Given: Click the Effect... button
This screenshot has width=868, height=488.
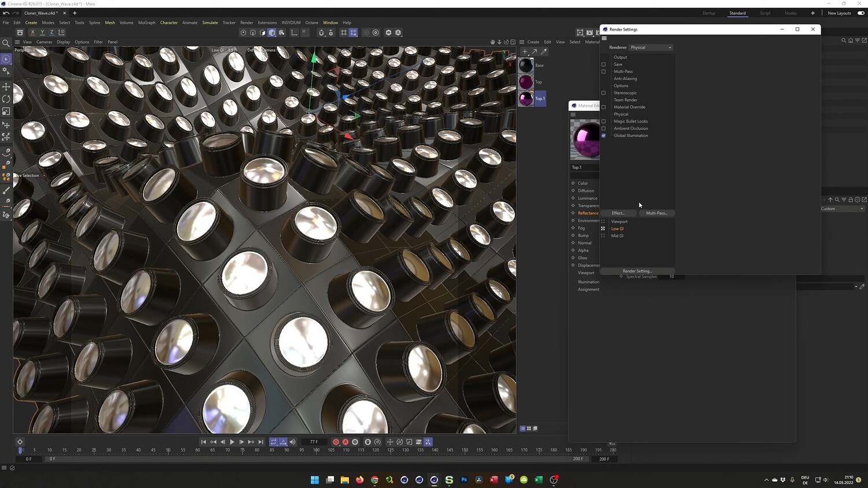Looking at the screenshot, I should click(618, 213).
